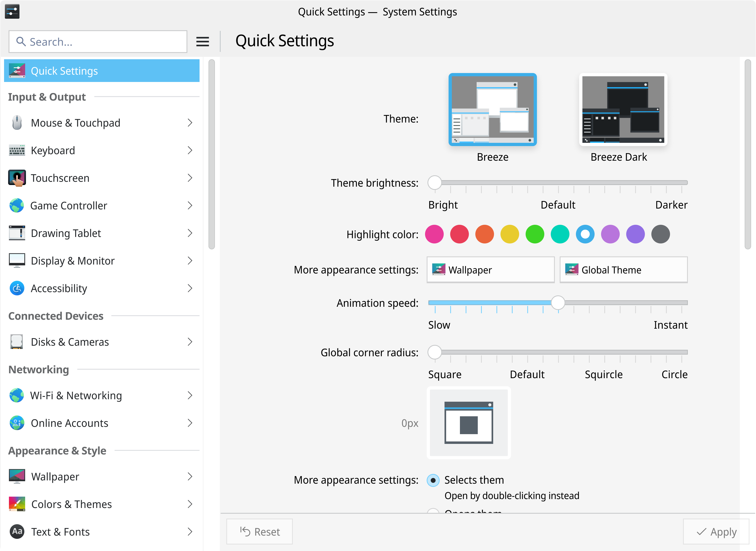Viewport: 756px width, 551px height.
Task: Click the Keyboard icon in sidebar
Action: coord(17,150)
